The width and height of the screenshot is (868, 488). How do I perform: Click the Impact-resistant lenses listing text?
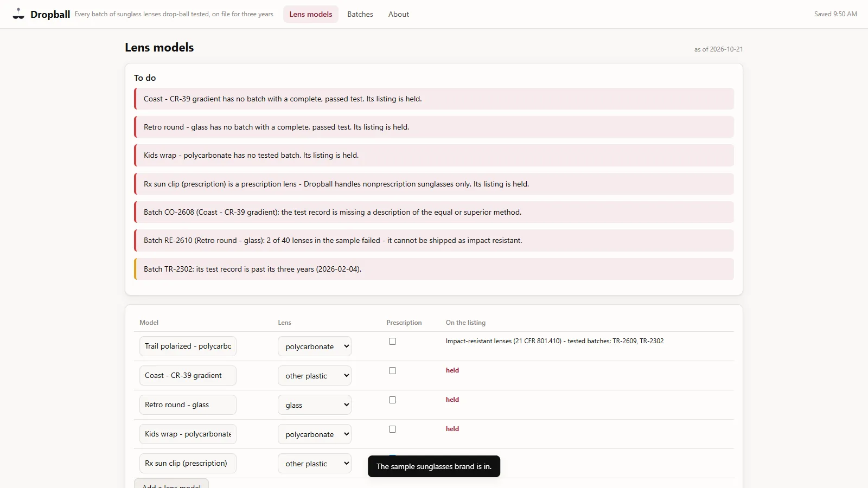pyautogui.click(x=554, y=341)
